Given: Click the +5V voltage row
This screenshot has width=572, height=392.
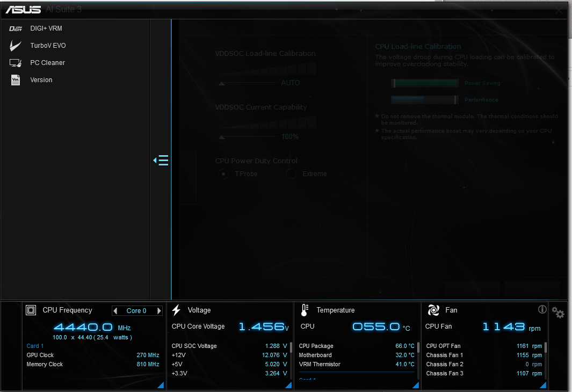Looking at the screenshot, I should pos(229,364).
